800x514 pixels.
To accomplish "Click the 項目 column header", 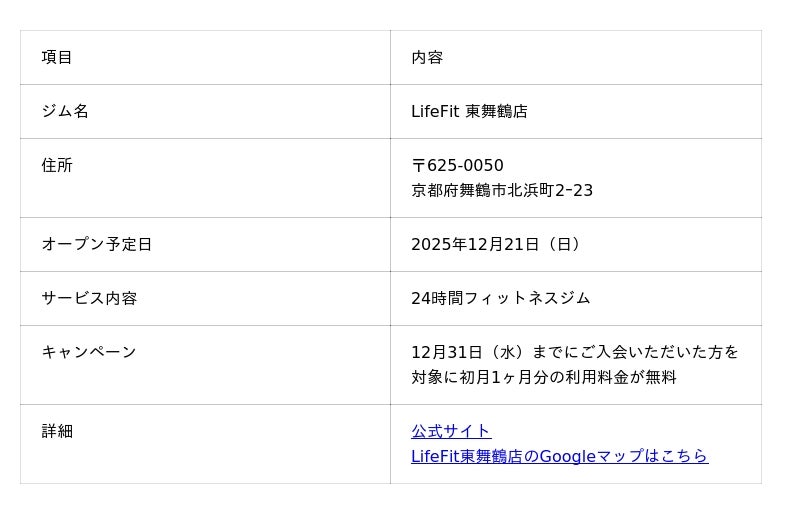I will pyautogui.click(x=57, y=57).
